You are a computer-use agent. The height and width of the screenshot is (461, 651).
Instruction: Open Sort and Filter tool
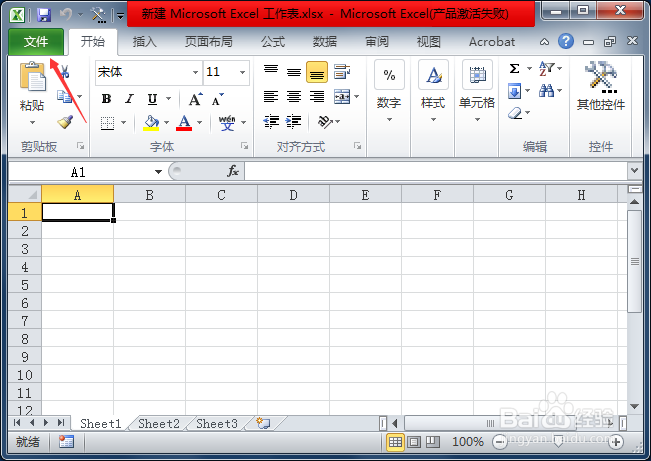546,69
